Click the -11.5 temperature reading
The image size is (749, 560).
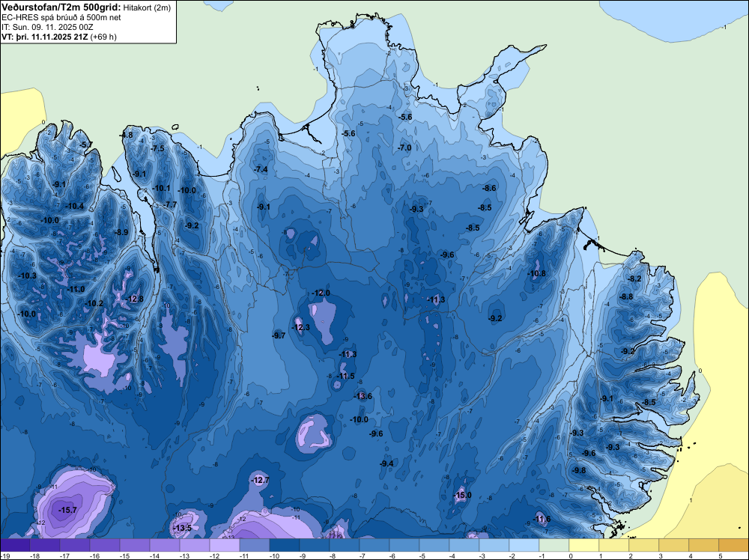tap(345, 376)
